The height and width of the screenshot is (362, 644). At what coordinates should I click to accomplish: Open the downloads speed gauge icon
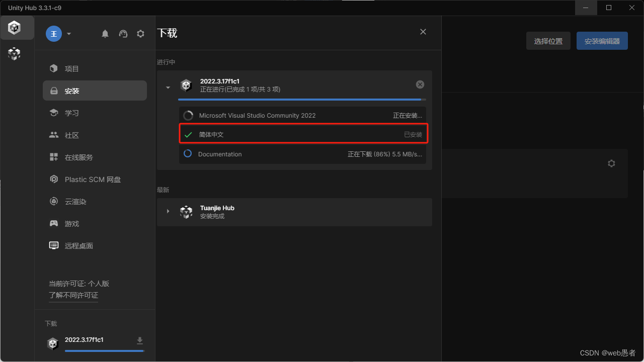[123, 34]
